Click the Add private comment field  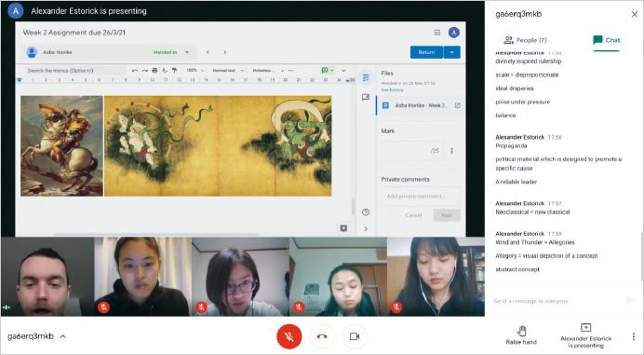pos(421,197)
